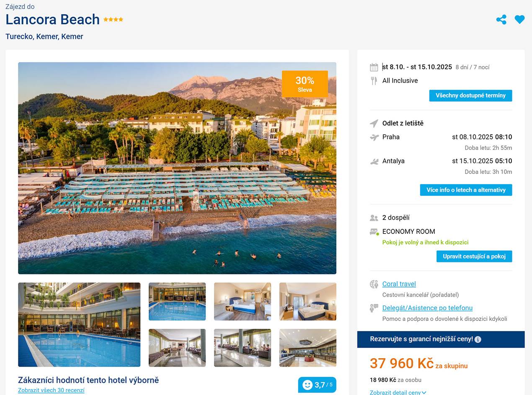532x395 pixels.
Task: Click the 30% Sleva discount badge
Action: (x=305, y=84)
